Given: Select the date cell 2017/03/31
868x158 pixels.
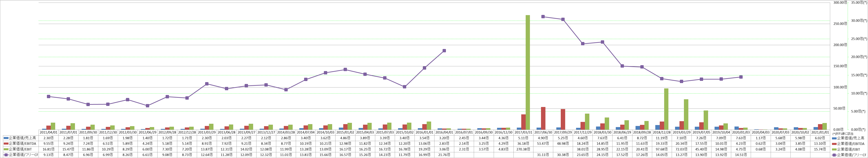Looking at the screenshot, I should (x=523, y=132).
